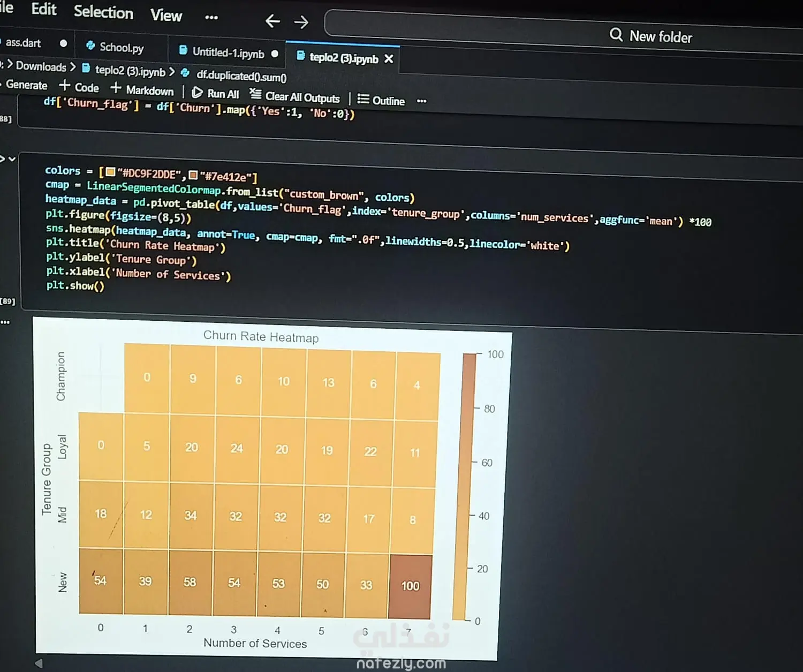The height and width of the screenshot is (672, 803).
Task: Open the teplo2 (3).ipynb breadcrumb
Action: point(124,70)
